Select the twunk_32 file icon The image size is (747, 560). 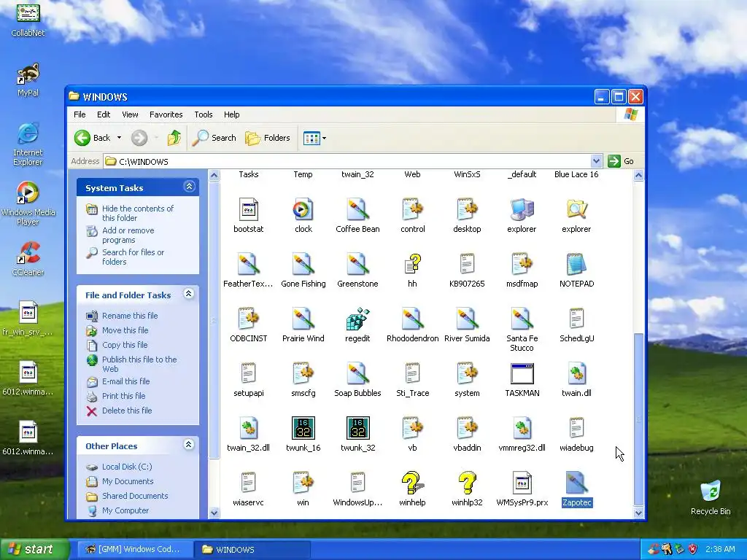tap(357, 429)
